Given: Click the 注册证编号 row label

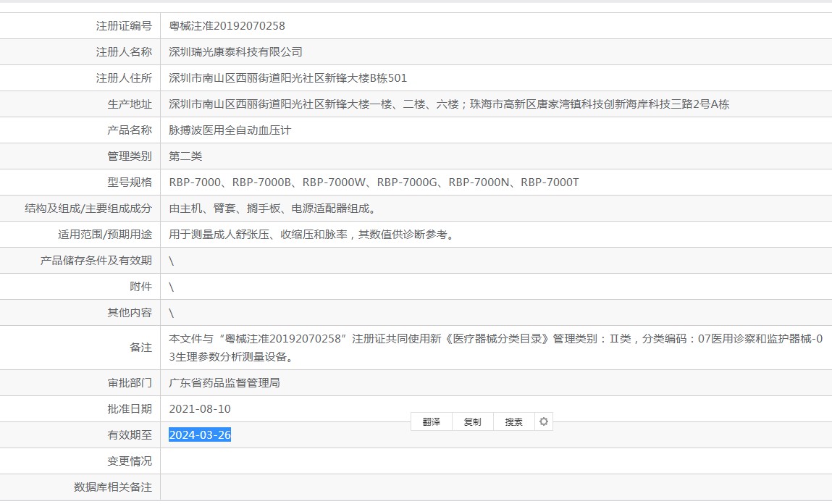Looking at the screenshot, I should [124, 26].
